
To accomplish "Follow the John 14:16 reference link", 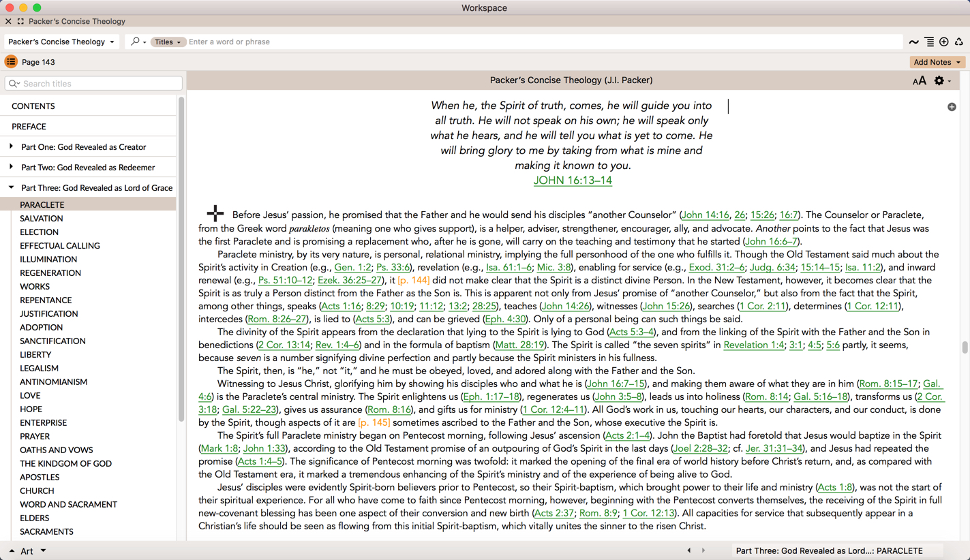I will 706,215.
